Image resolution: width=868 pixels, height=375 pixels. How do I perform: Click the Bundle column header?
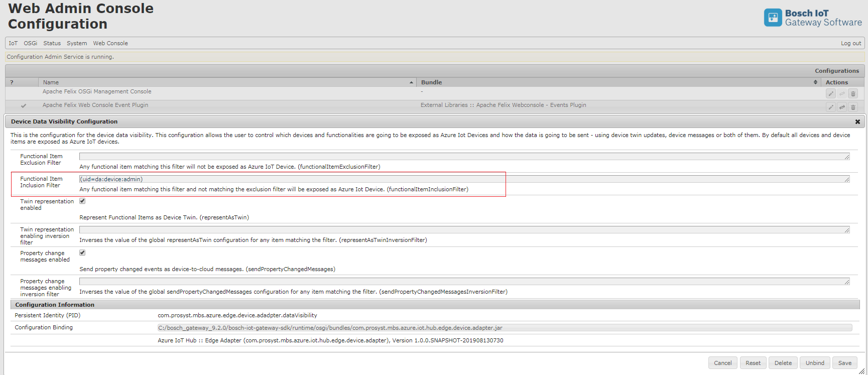click(618, 82)
